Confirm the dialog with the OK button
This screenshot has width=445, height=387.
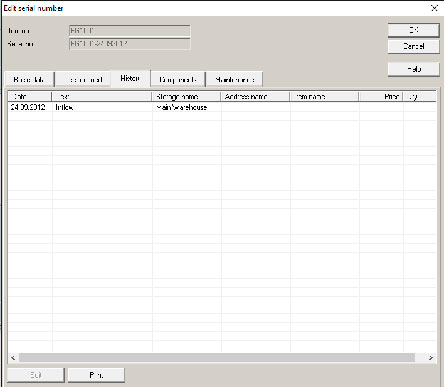[x=414, y=30]
